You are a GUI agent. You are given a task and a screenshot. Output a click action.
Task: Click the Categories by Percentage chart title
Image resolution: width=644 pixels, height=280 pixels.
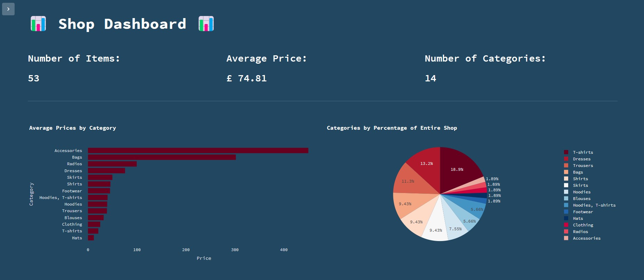click(x=392, y=128)
